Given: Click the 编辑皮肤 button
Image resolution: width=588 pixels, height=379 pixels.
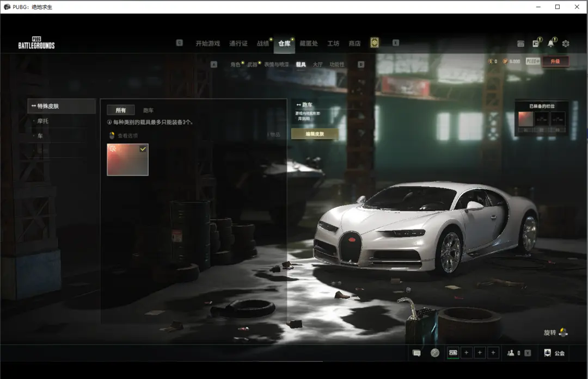Looking at the screenshot, I should (315, 134).
